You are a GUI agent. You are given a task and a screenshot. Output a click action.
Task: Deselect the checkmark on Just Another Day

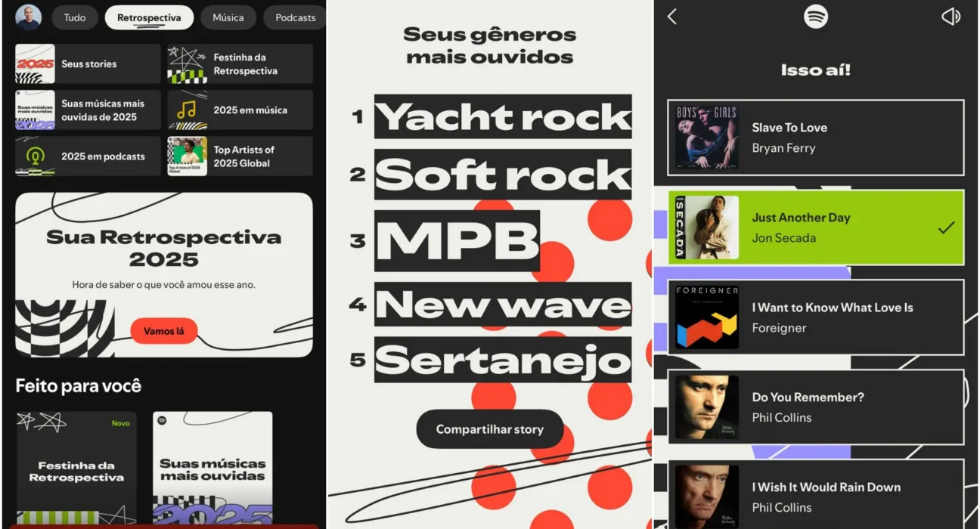(x=944, y=225)
